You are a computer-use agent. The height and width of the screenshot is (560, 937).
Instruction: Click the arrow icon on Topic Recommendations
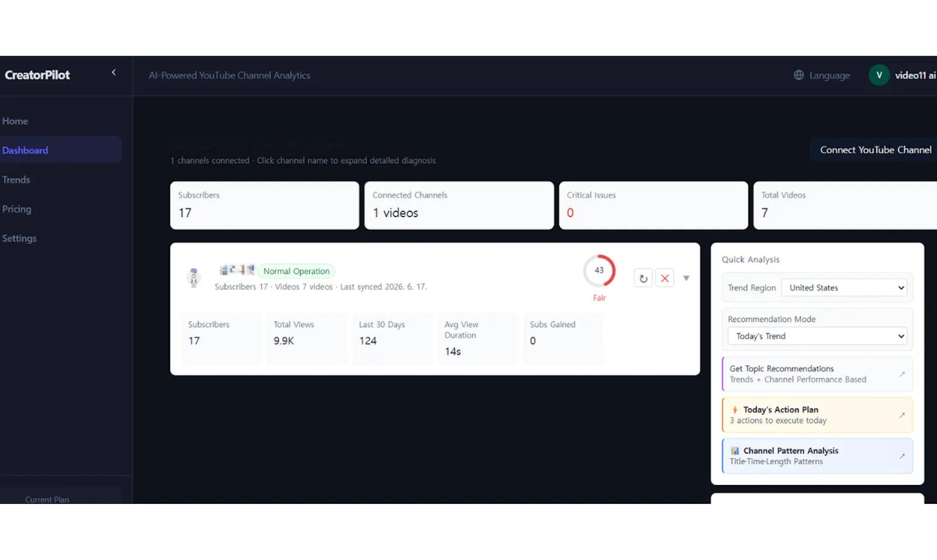click(x=902, y=374)
